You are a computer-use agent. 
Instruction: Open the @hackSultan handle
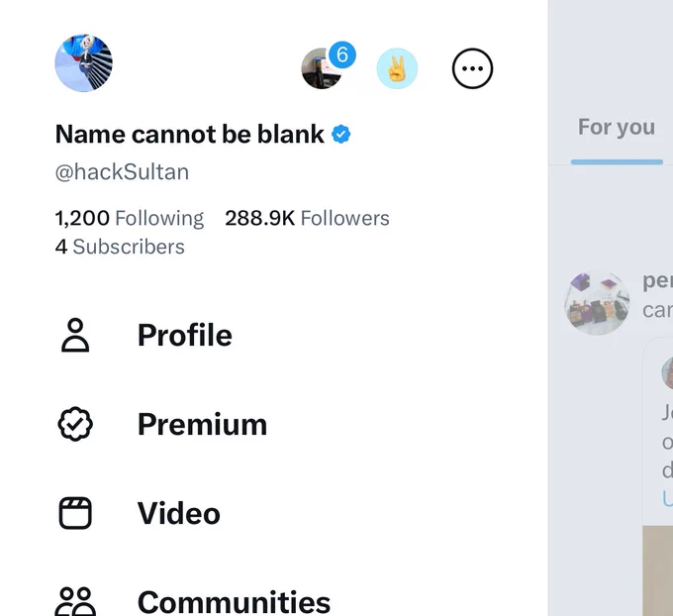point(122,172)
